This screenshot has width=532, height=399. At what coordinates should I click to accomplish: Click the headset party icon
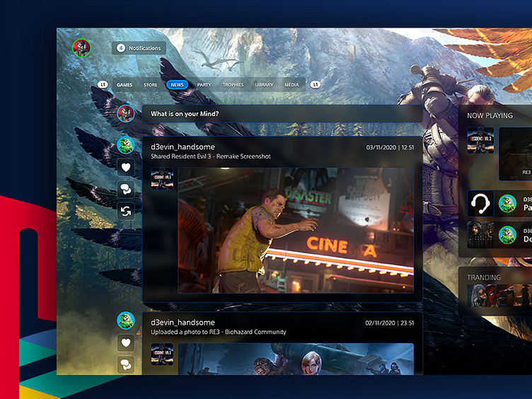pos(480,204)
